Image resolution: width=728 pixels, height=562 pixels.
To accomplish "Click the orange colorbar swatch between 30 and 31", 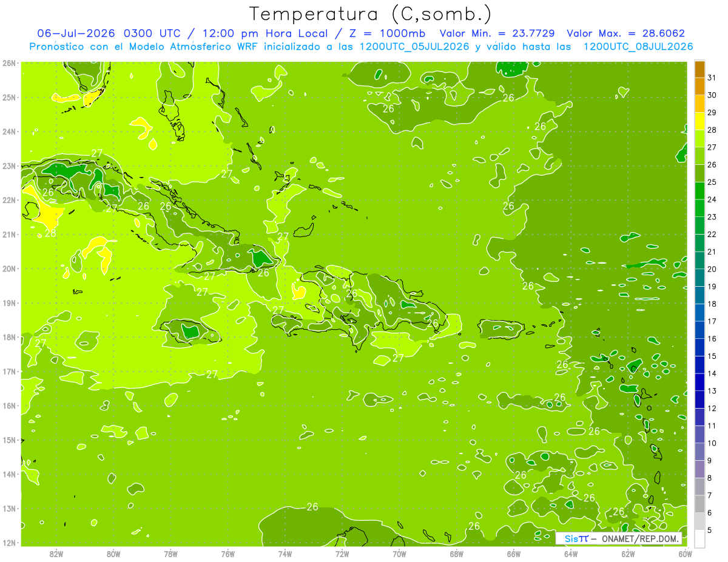I will tap(699, 87).
